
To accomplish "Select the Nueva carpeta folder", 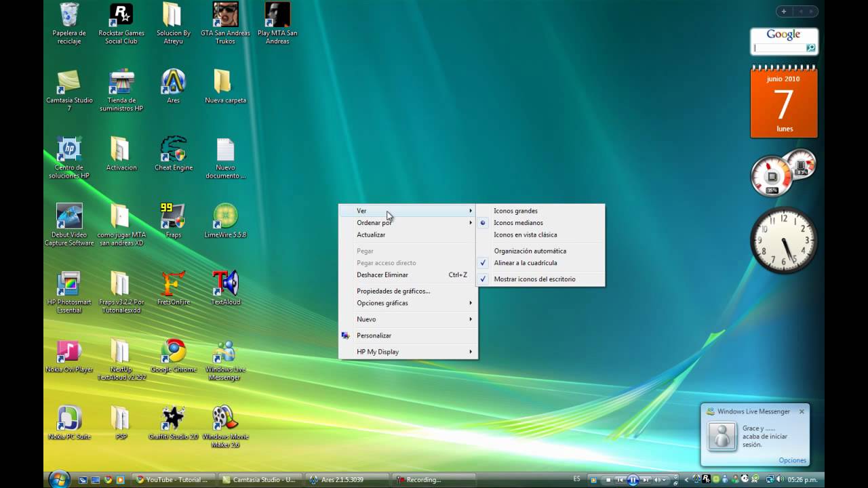I will click(225, 86).
